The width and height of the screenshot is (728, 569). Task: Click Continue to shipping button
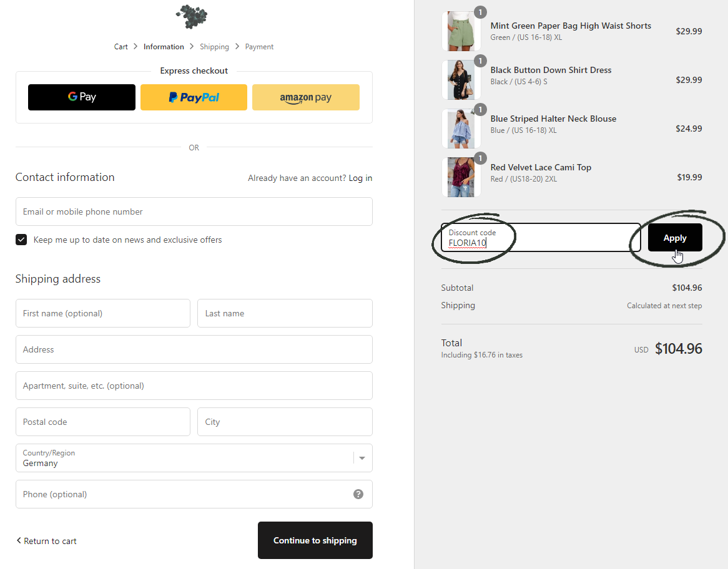[x=315, y=540]
